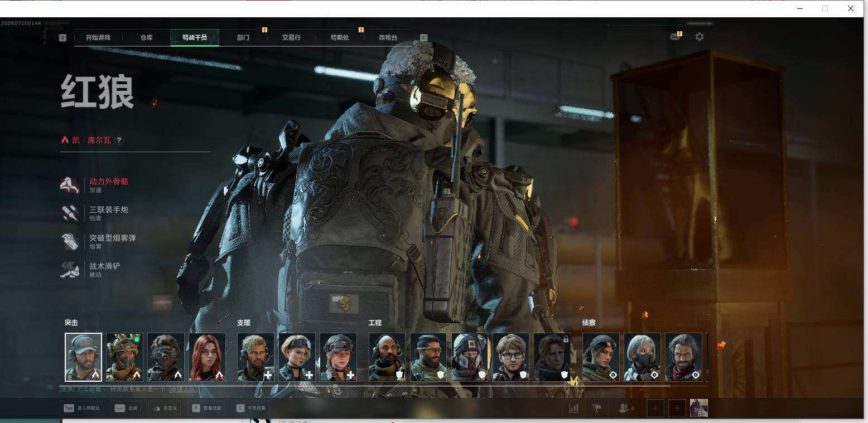Open the flag icon in bottom bar
This screenshot has height=423, width=868.
pos(597,408)
